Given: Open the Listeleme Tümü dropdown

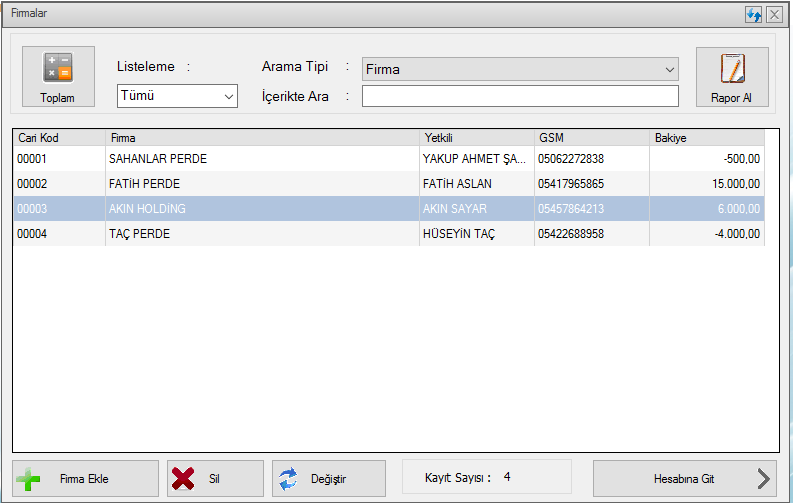Looking at the screenshot, I should pos(177,96).
